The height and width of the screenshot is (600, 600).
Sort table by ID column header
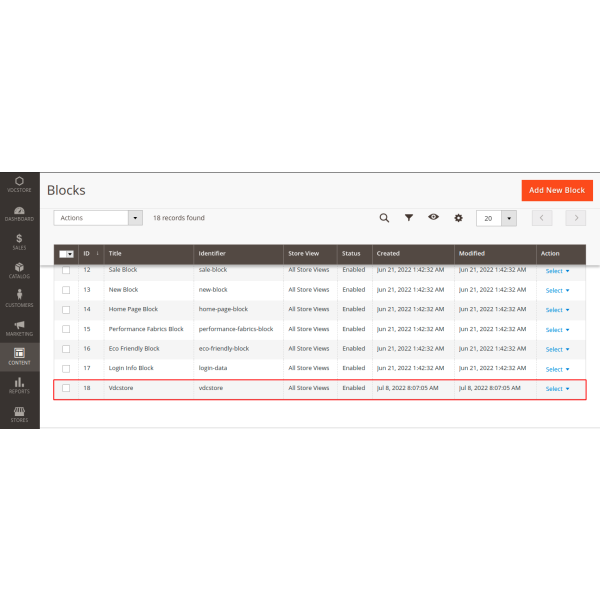pos(88,254)
